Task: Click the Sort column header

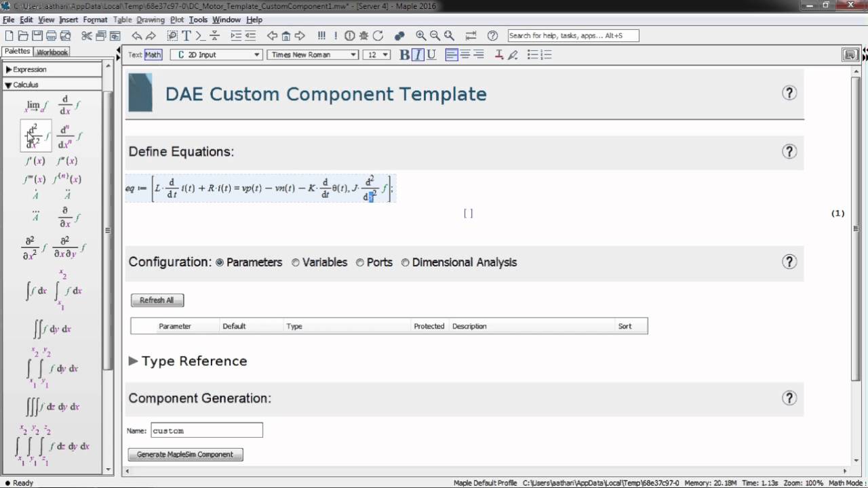Action: click(625, 326)
